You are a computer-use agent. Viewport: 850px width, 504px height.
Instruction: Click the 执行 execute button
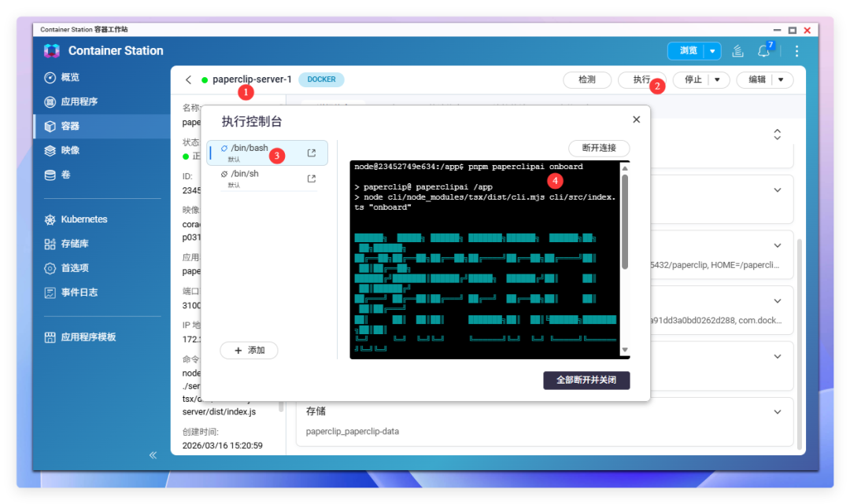[x=642, y=79]
